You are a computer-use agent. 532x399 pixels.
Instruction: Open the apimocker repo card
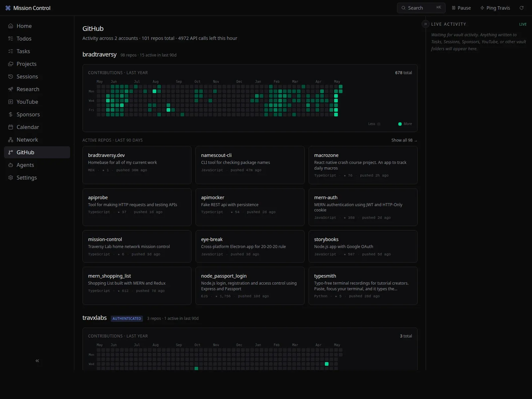tap(250, 207)
